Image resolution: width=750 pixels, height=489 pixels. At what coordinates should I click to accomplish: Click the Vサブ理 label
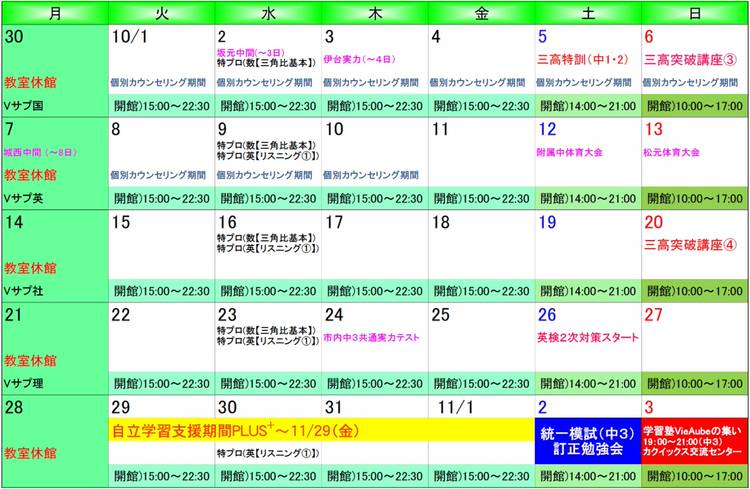coord(25,382)
